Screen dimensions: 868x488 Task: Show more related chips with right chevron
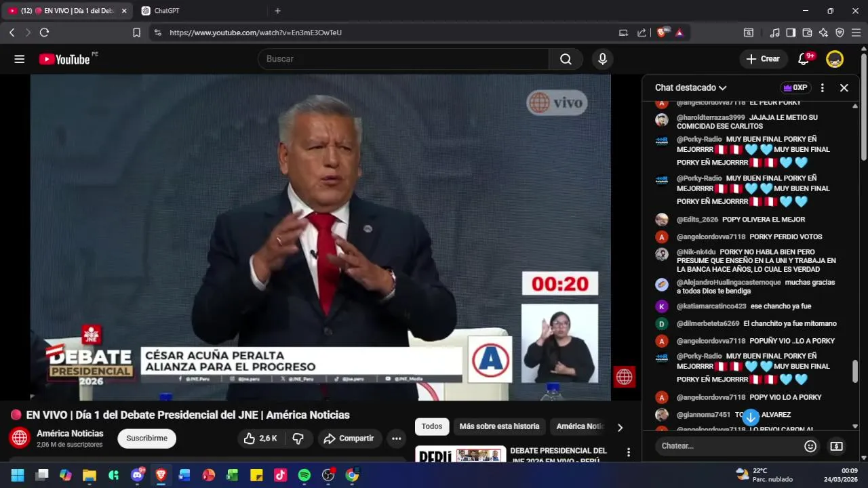[619, 427]
